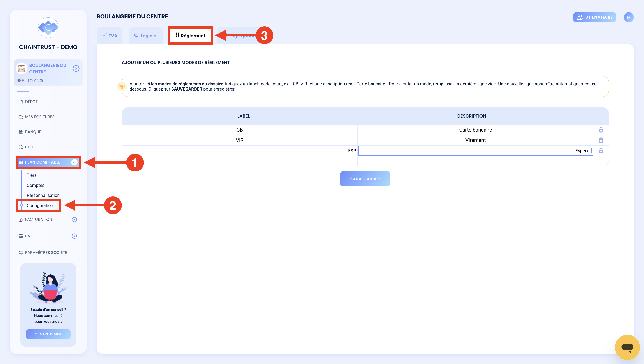Open the M user avatar menu

coord(629,17)
